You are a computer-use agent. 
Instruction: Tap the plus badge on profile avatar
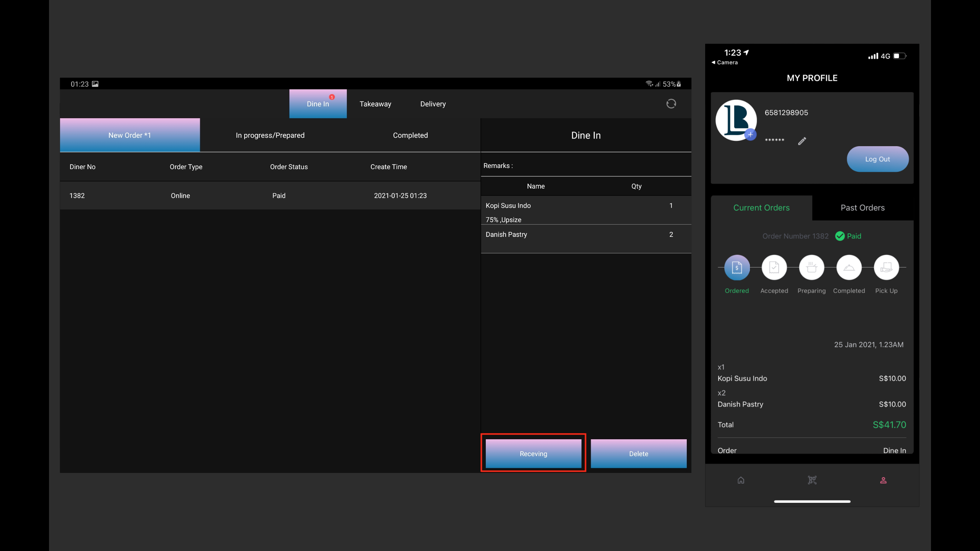pos(750,135)
